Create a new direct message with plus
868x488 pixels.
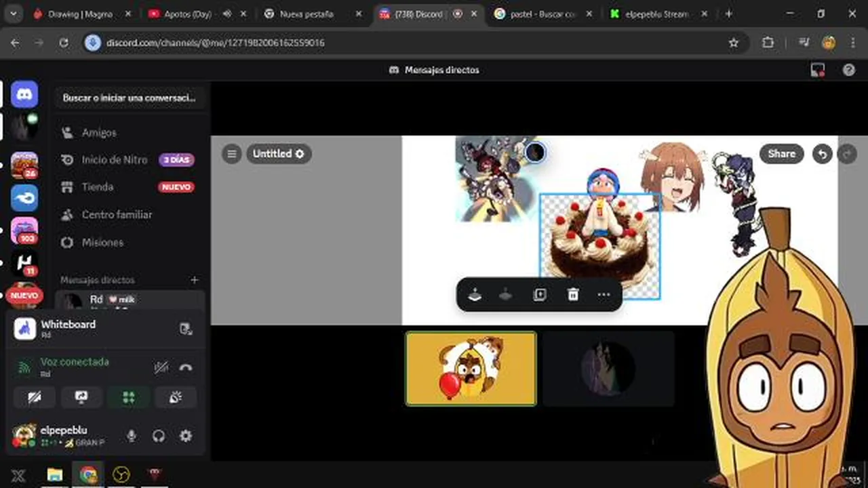195,280
